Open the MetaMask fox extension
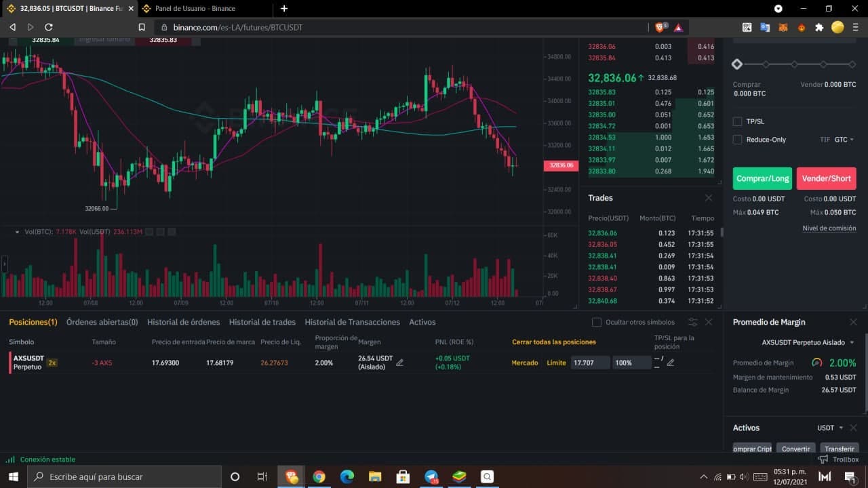 pyautogui.click(x=783, y=27)
